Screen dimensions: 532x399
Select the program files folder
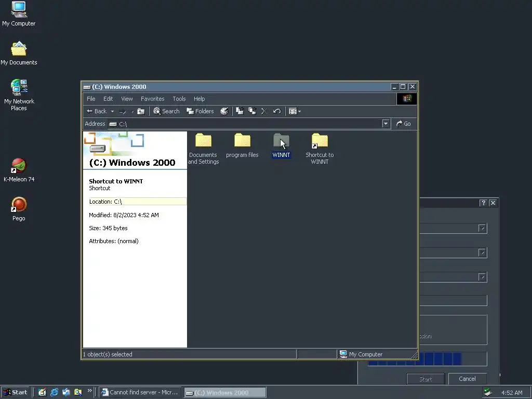[242, 146]
